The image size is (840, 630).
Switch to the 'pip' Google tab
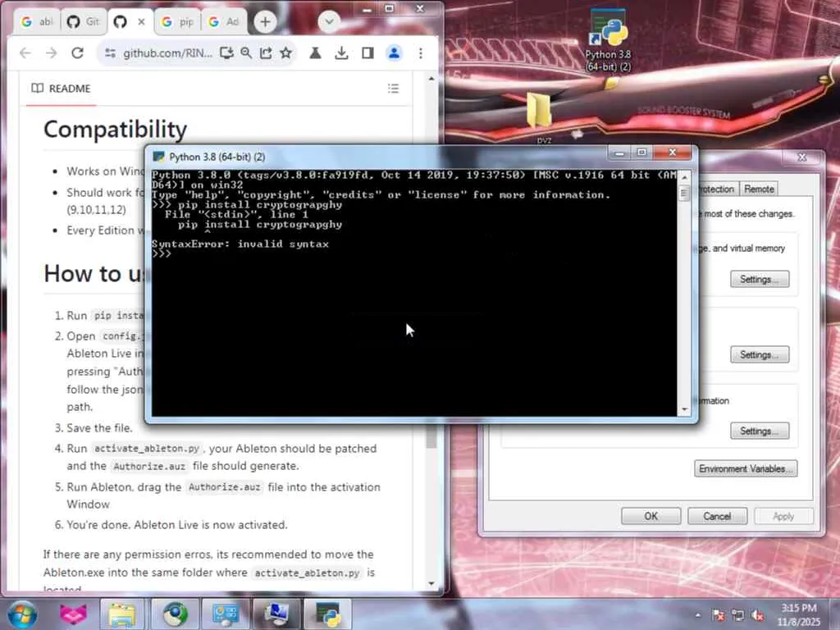pos(179,22)
